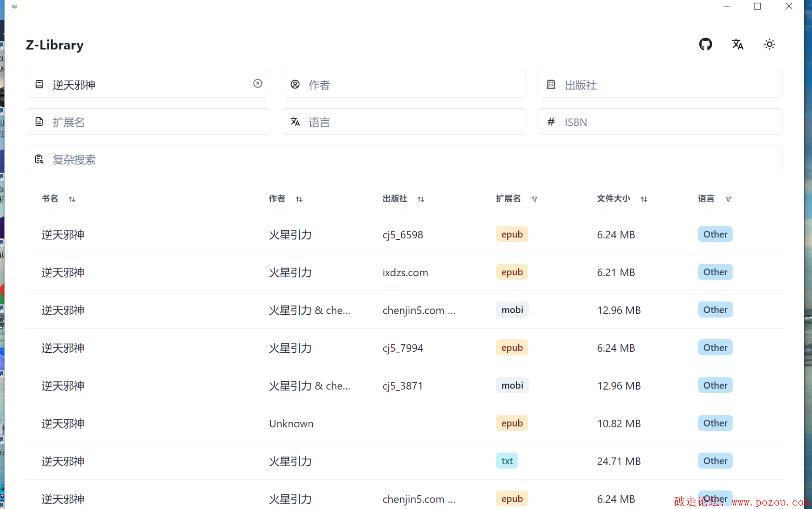The width and height of the screenshot is (812, 509).
Task: Click Other tag in the txt row
Action: (x=715, y=461)
